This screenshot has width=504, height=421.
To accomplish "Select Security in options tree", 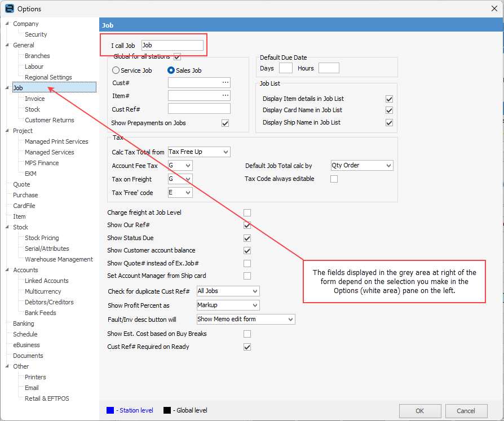I will click(x=36, y=34).
